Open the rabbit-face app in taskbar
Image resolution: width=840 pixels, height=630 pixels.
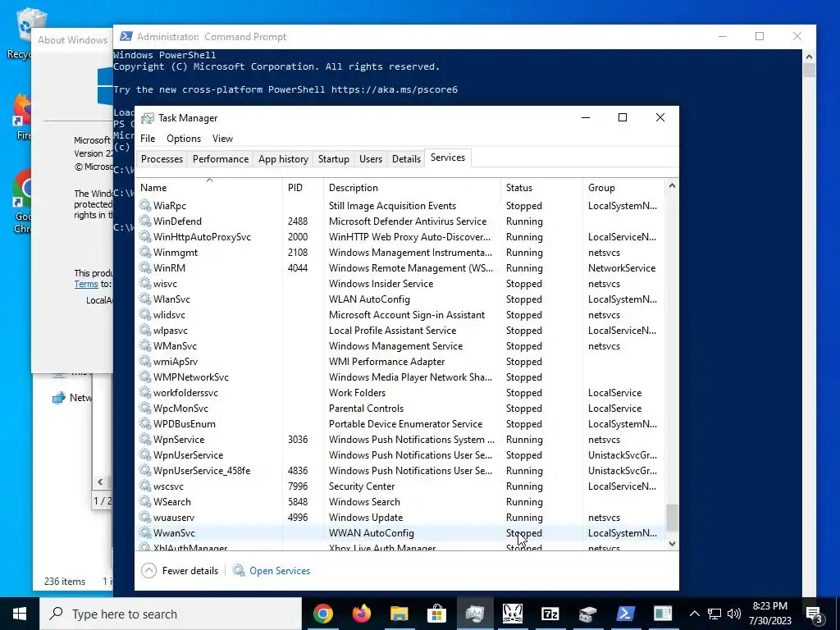coord(513,614)
